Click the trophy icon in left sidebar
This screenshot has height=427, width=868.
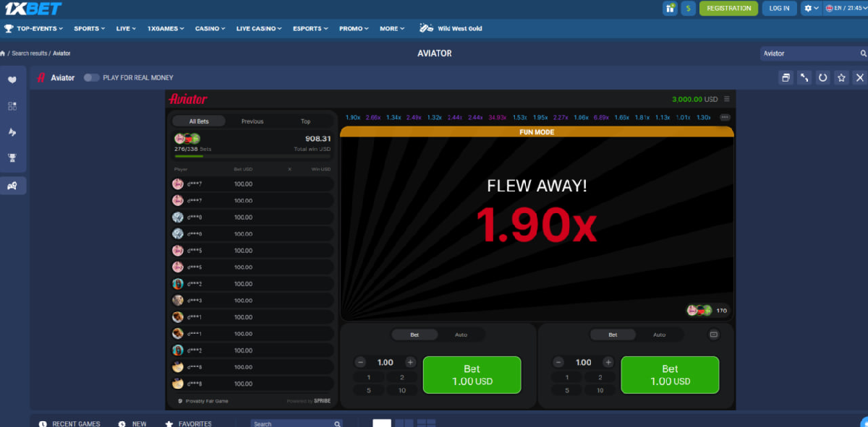pos(12,158)
